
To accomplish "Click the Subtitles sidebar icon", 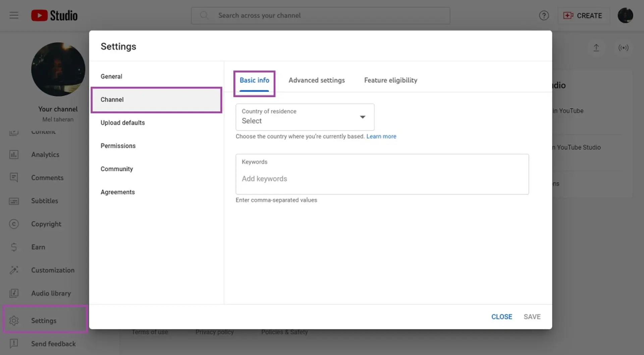I will pyautogui.click(x=14, y=201).
